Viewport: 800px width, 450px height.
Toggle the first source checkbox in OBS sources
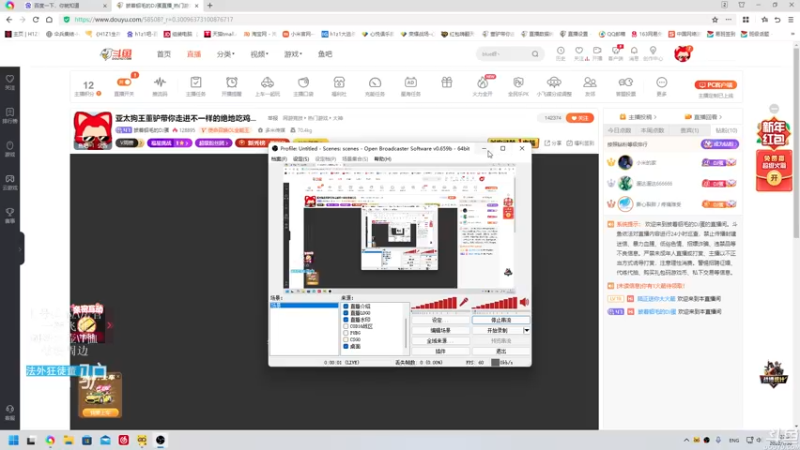[x=346, y=306]
